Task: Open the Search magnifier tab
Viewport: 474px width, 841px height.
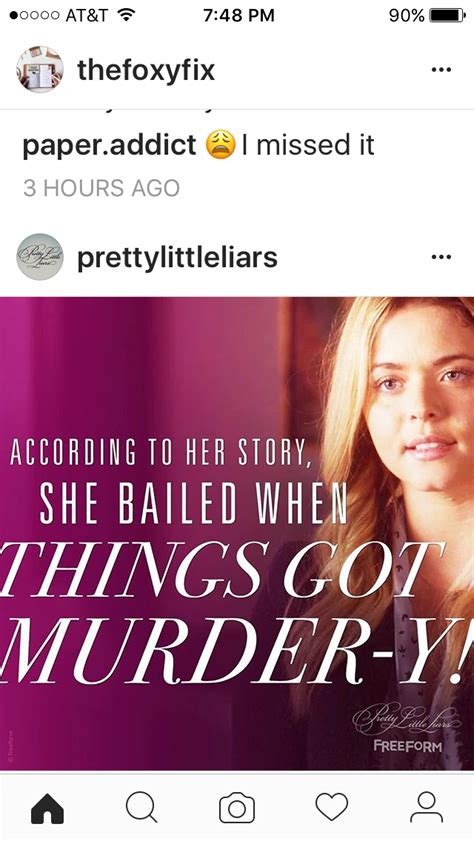Action: [x=142, y=808]
